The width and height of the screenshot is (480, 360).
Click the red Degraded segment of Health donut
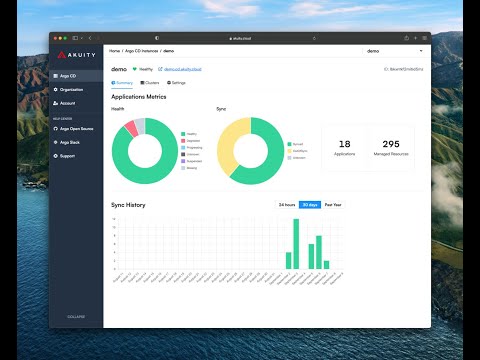click(x=132, y=128)
